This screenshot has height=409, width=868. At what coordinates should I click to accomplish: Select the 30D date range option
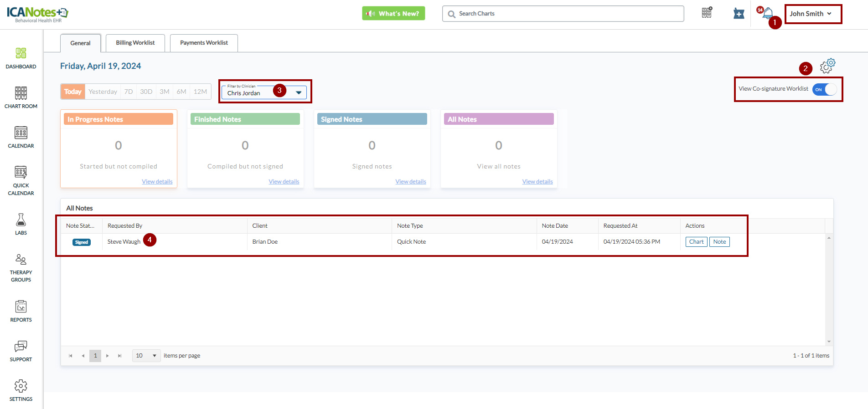[x=146, y=92]
